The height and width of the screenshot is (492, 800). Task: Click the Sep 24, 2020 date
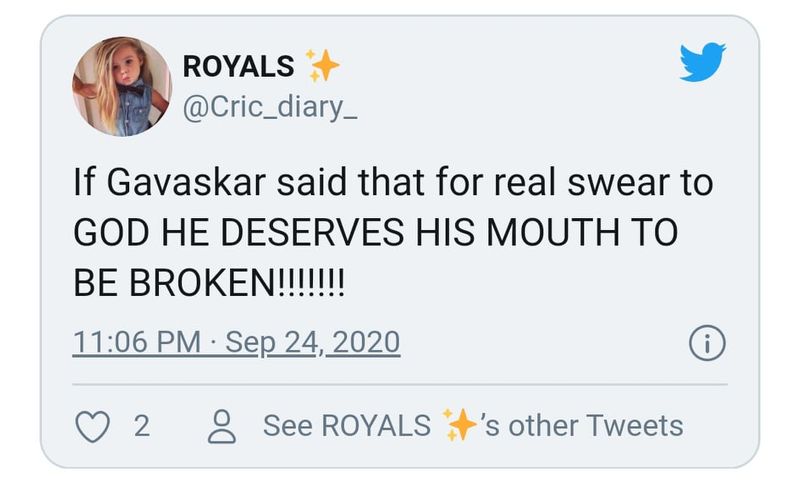pos(312,342)
